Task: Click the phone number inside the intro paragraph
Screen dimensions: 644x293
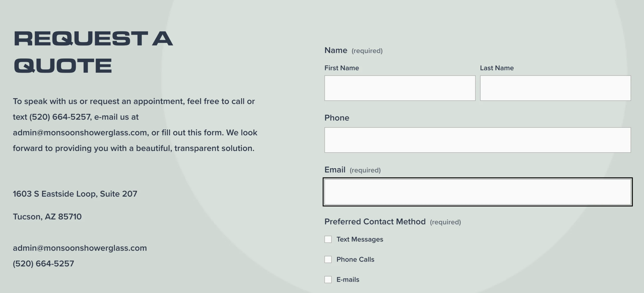Action: click(60, 117)
